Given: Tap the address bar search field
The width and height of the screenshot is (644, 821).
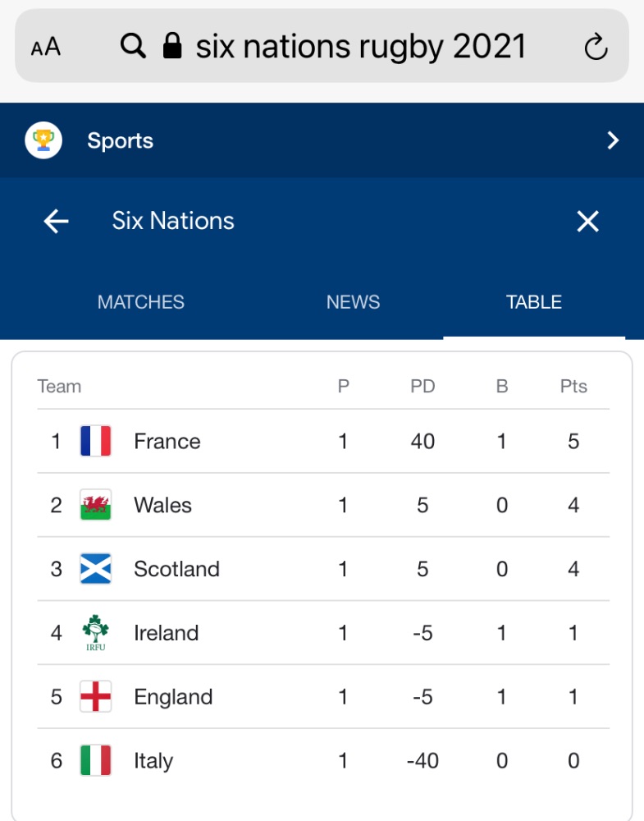Looking at the screenshot, I should tap(361, 47).
